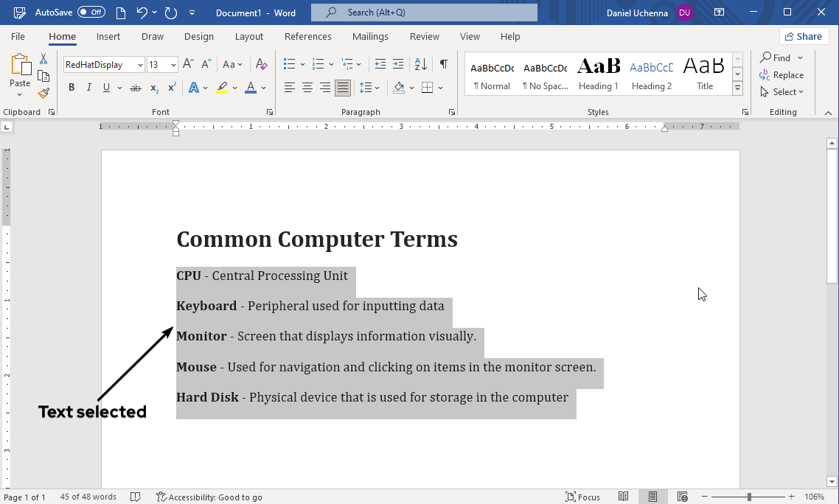Screen dimensions: 839x504
Task: Click the Sort paragraph icon
Action: 419,64
